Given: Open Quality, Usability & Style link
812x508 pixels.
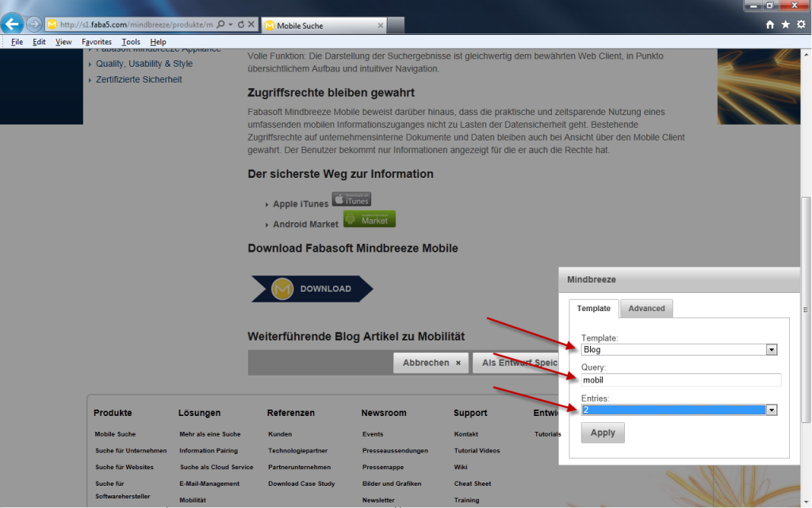Looking at the screenshot, I should [144, 63].
